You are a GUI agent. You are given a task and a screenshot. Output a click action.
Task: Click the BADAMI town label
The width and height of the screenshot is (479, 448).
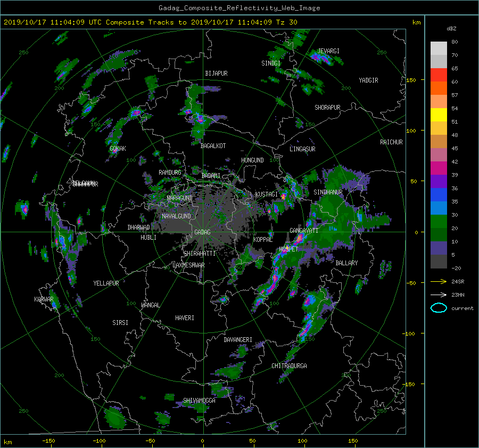click(211, 176)
